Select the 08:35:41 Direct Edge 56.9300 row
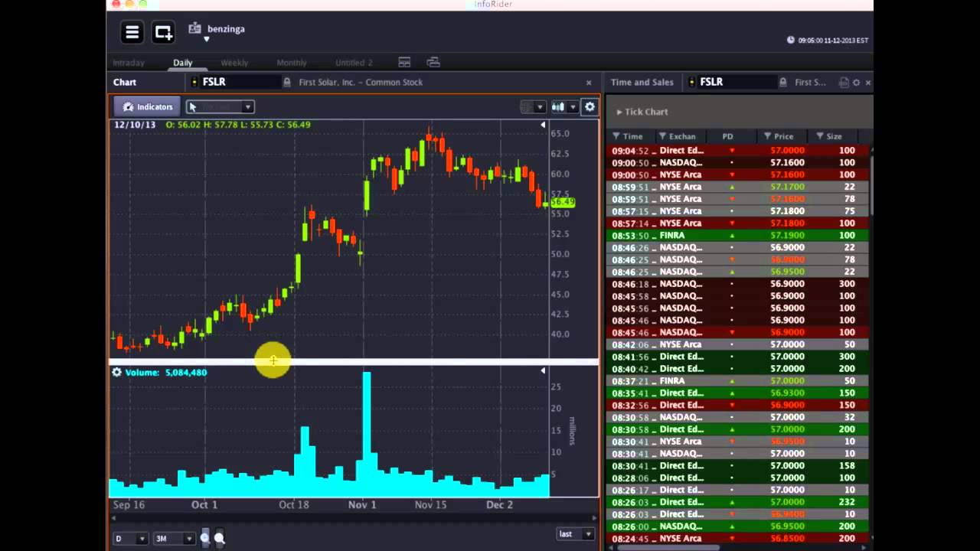 [x=737, y=393]
